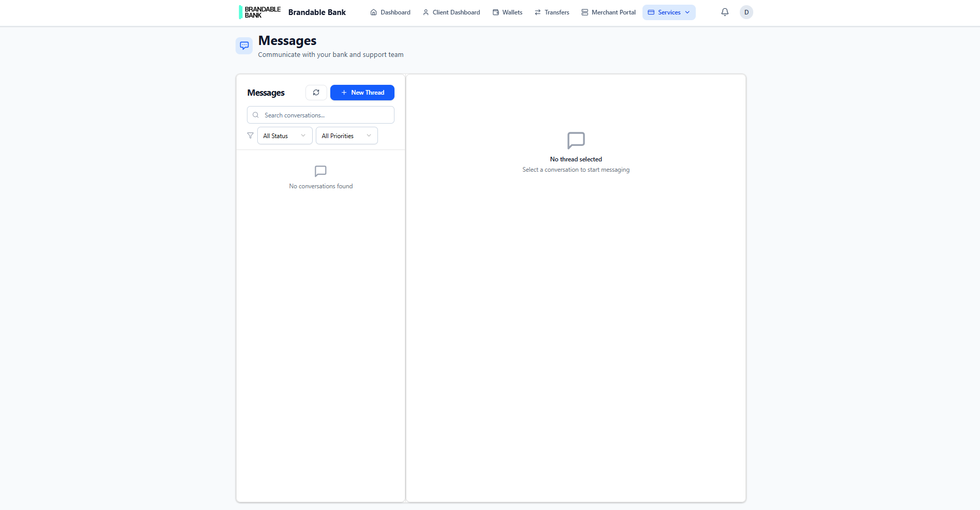Open the user avatar D menu
The width and height of the screenshot is (980, 510).
(746, 12)
